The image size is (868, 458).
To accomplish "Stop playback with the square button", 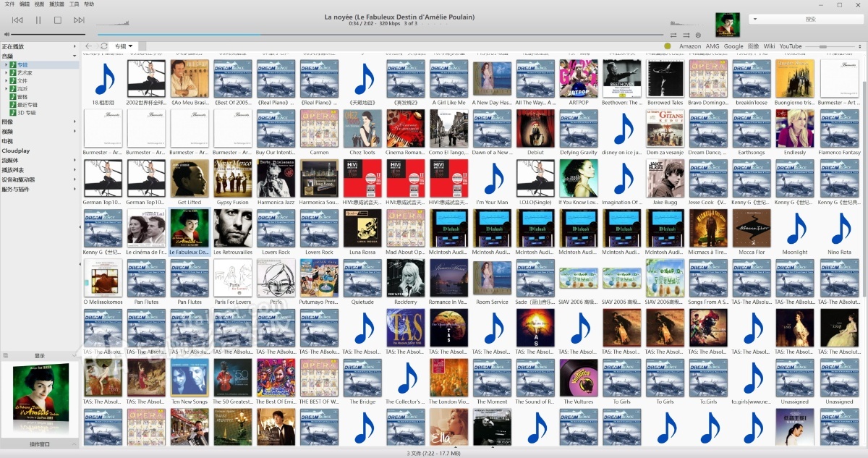I will [x=58, y=20].
